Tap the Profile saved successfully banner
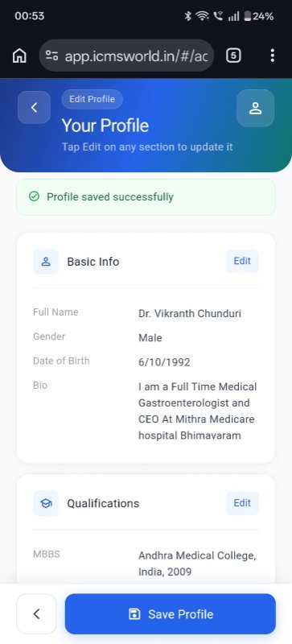Screen dimensions: 292x644 [146, 197]
